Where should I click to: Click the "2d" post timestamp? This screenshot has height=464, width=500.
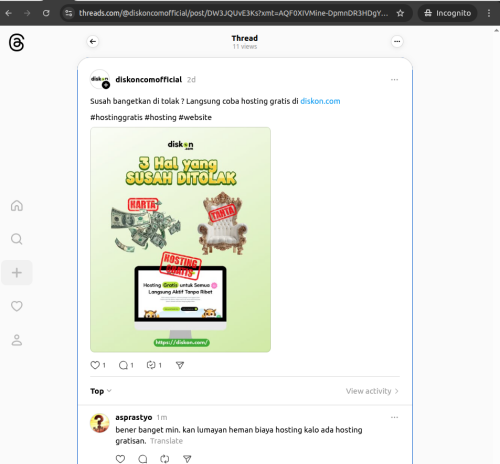tap(191, 80)
